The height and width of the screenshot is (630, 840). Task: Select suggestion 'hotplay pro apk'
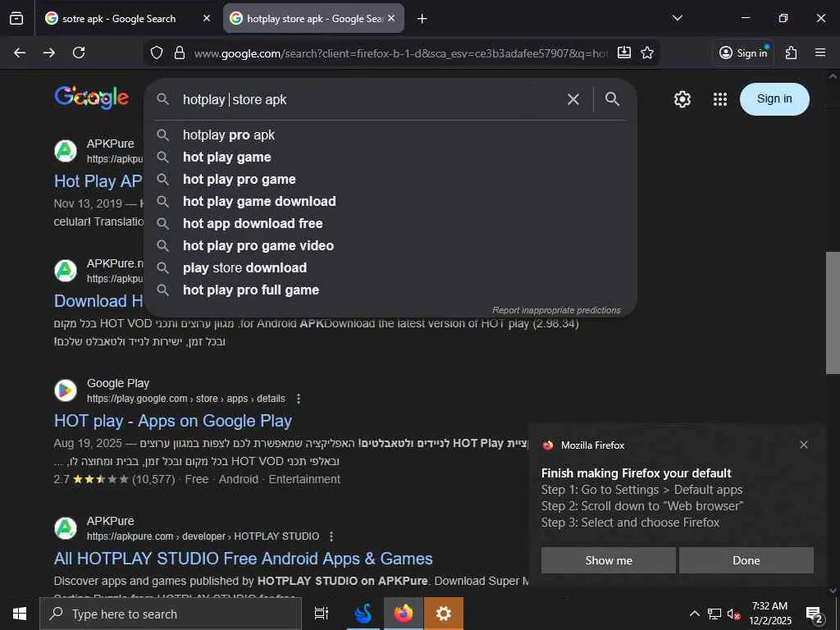pos(390,135)
